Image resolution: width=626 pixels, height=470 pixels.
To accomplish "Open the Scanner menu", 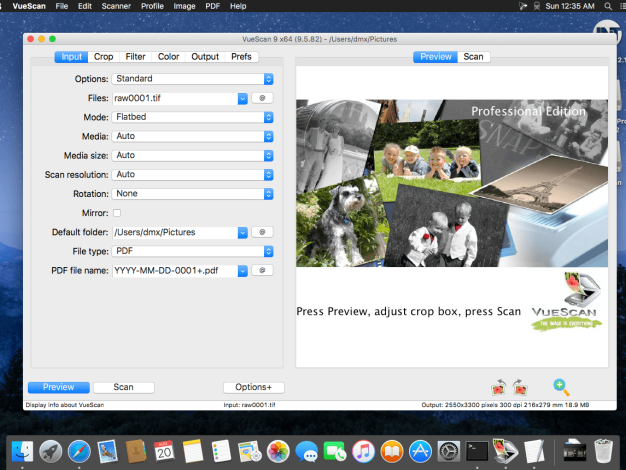I will click(116, 6).
